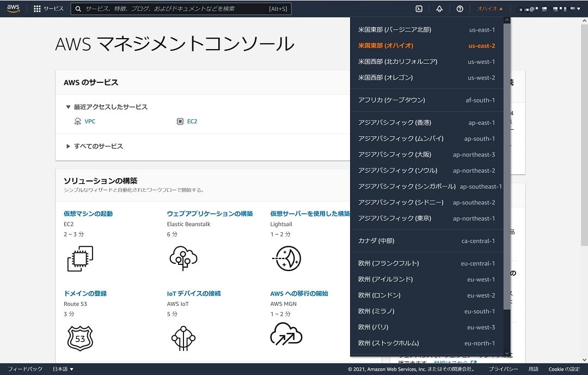Open the VPC recent service link
The height and width of the screenshot is (375, 588).
click(90, 121)
